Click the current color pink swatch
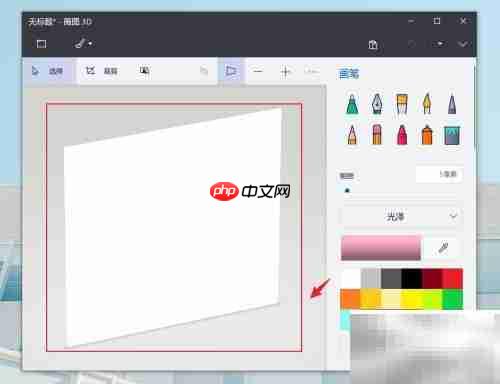This screenshot has height=384, width=500. click(381, 248)
